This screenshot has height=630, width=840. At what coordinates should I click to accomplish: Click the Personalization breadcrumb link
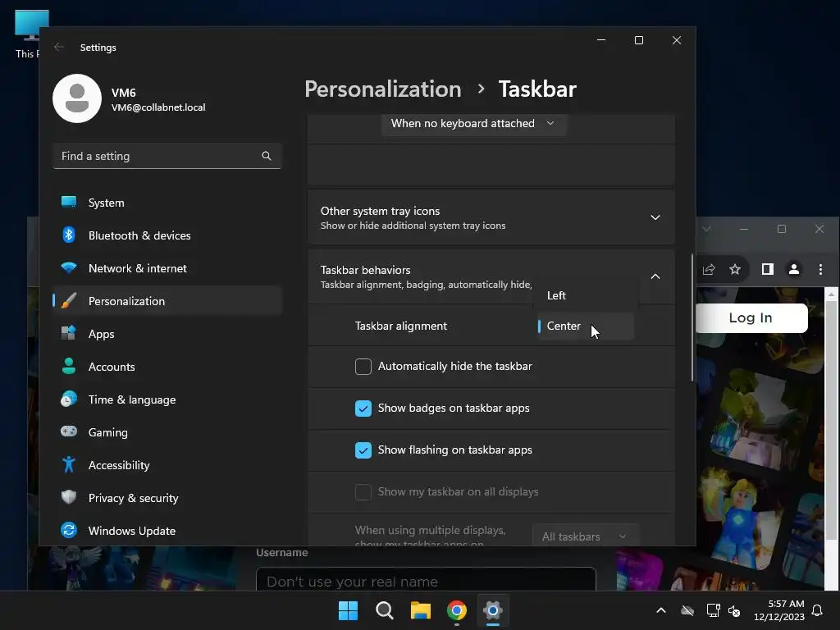click(x=382, y=89)
